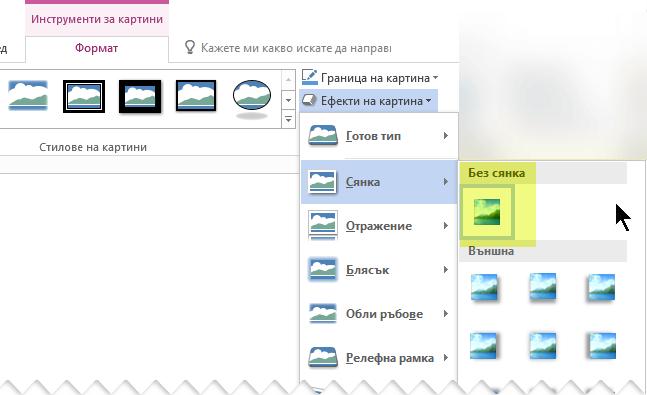Choose the Без сянка no shadow thumbnail
Screen dimensions: 647x395
click(x=487, y=212)
